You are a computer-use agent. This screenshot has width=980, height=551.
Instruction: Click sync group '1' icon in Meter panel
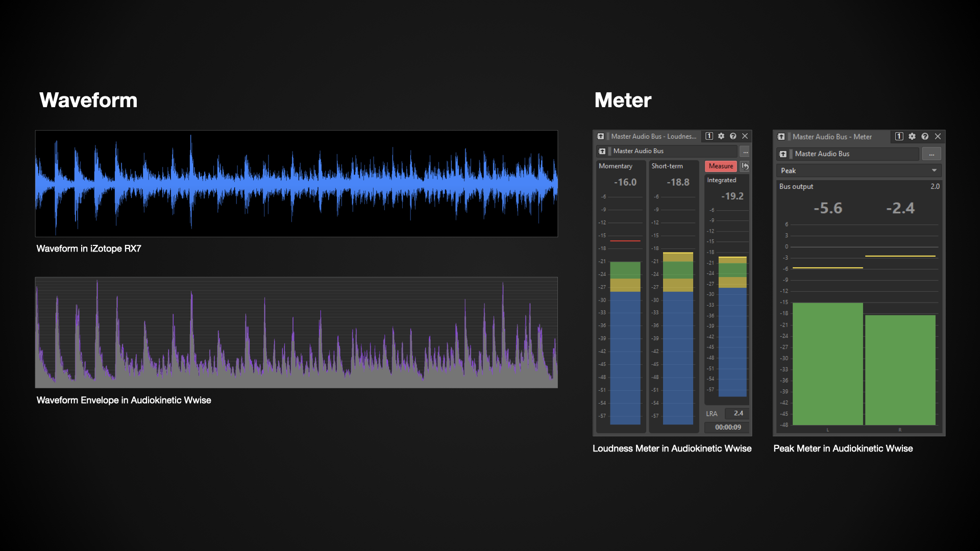pos(899,137)
